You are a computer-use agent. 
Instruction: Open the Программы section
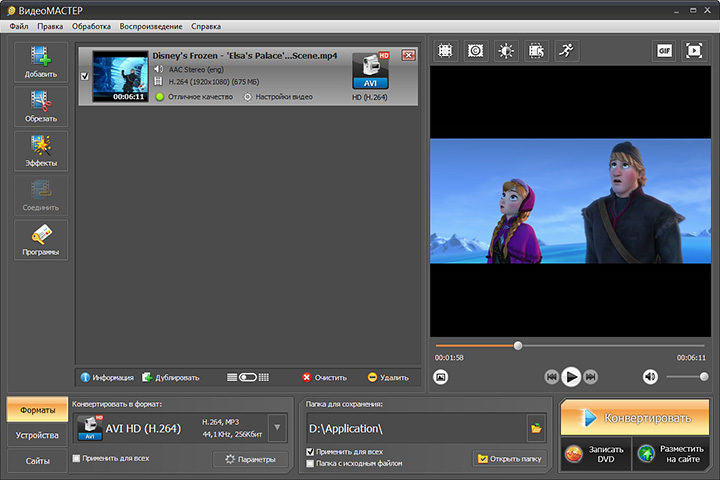[41, 240]
